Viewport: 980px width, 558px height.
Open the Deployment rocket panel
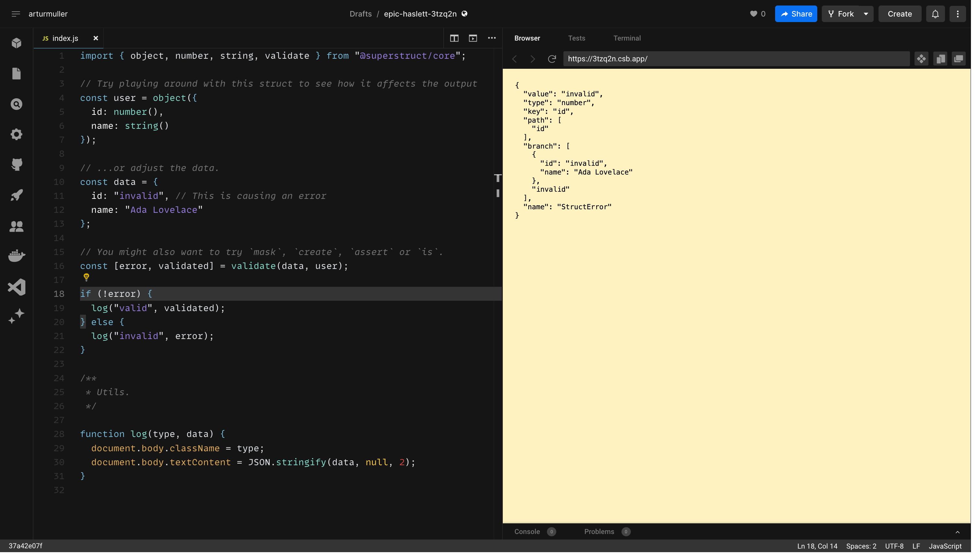17,195
